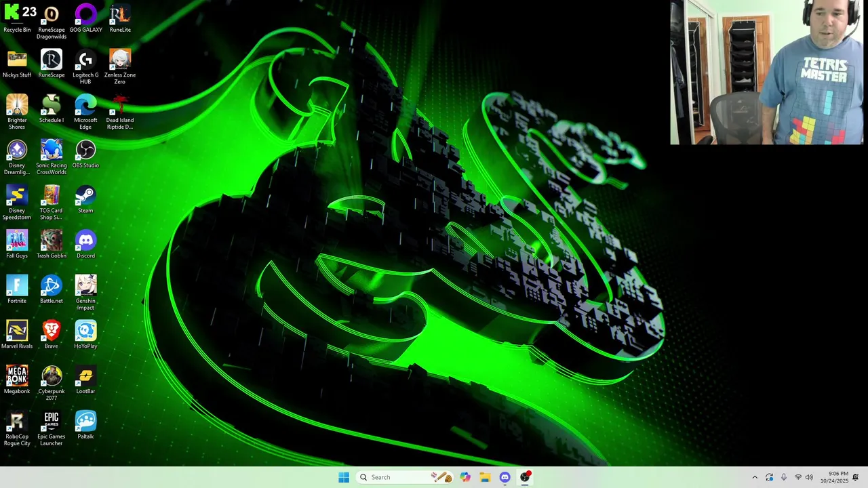Select the Fortnite desktop icon
Image resolution: width=868 pixels, height=488 pixels.
(17, 289)
